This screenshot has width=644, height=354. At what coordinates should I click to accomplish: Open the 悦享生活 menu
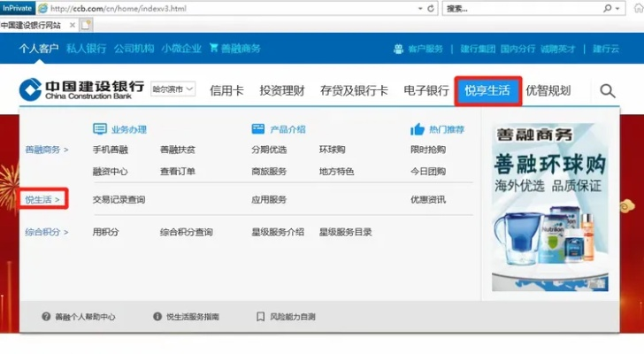(x=487, y=90)
